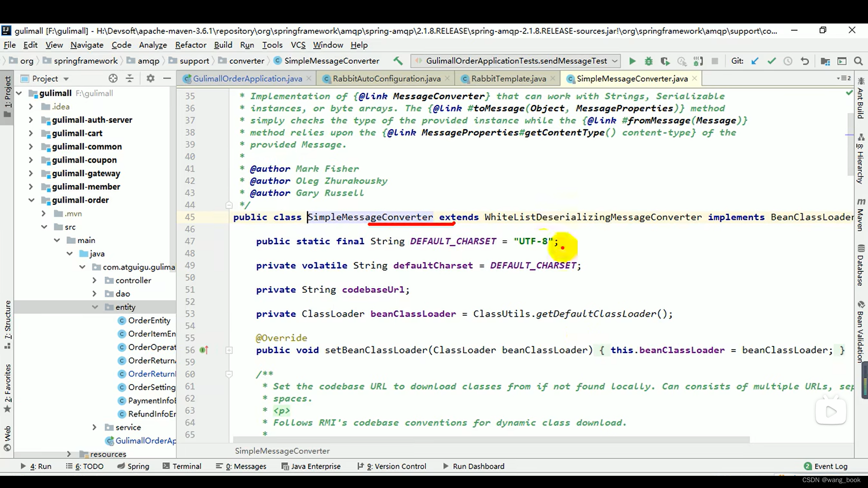Click WhiteListDeserializingMessageConverter class name in code

tap(593, 217)
